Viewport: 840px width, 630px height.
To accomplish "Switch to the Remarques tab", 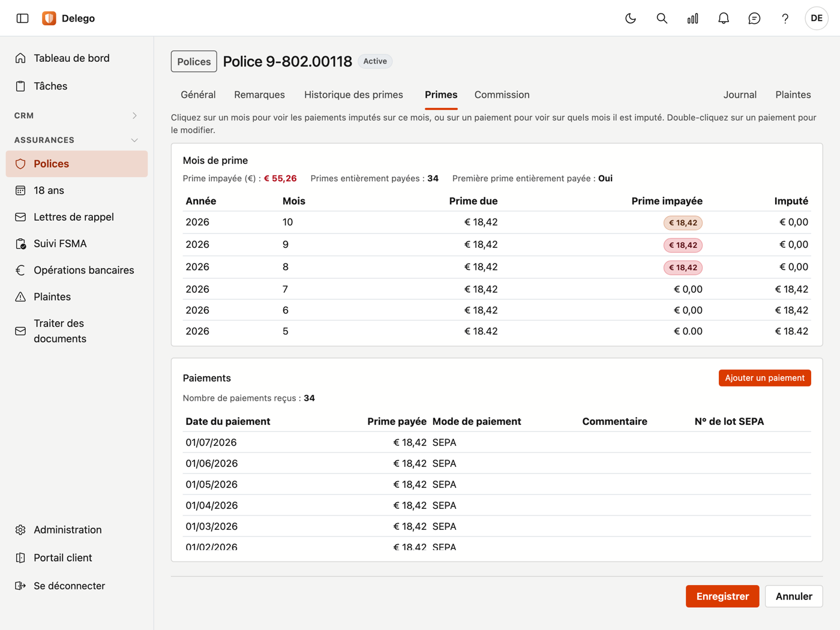I will tap(259, 95).
